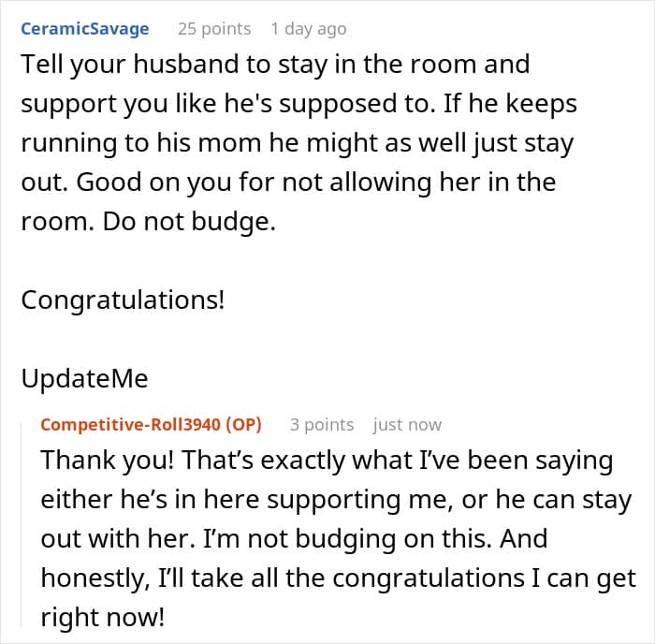Image resolution: width=655 pixels, height=644 pixels.
Task: Click the line "out. Good on you for not allowing"
Action: [x=288, y=183]
